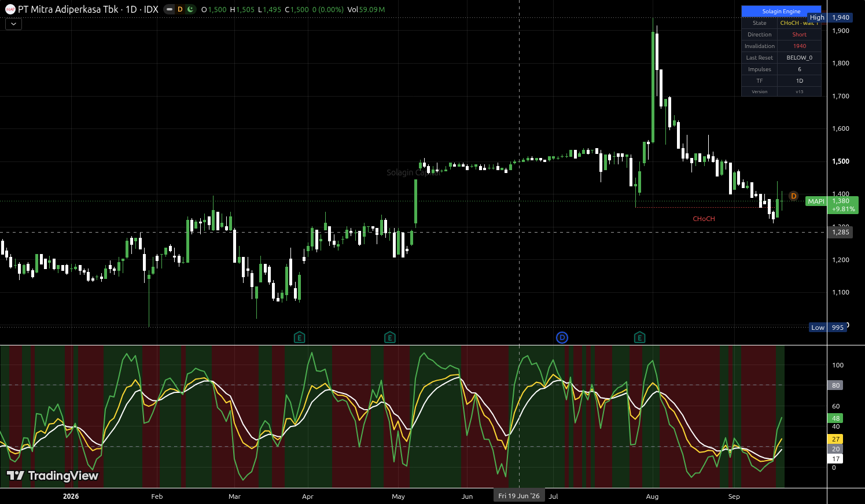This screenshot has height=504, width=865.
Task: Click the High 1,940 price label
Action: (x=831, y=17)
